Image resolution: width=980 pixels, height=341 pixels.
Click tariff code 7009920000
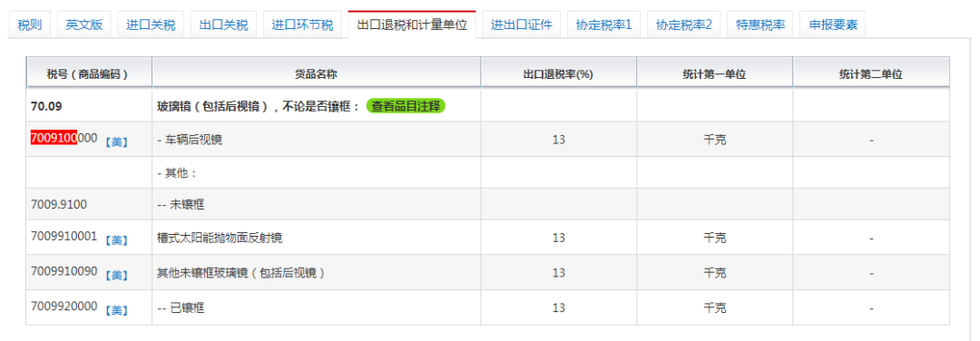pos(64,307)
